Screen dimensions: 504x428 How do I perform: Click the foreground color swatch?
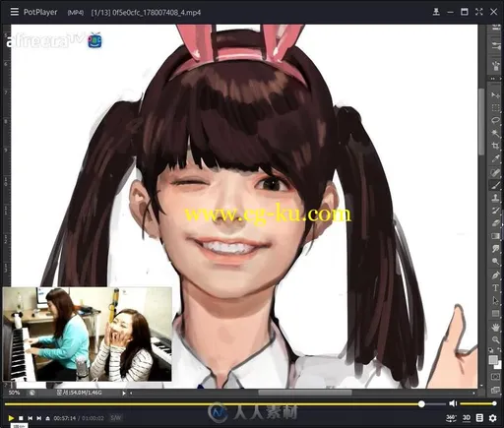pyautogui.click(x=493, y=360)
